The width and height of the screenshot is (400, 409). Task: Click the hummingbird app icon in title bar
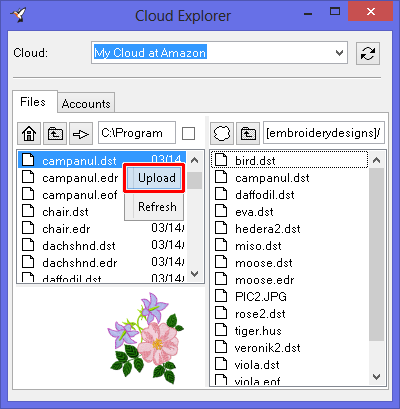pyautogui.click(x=18, y=15)
